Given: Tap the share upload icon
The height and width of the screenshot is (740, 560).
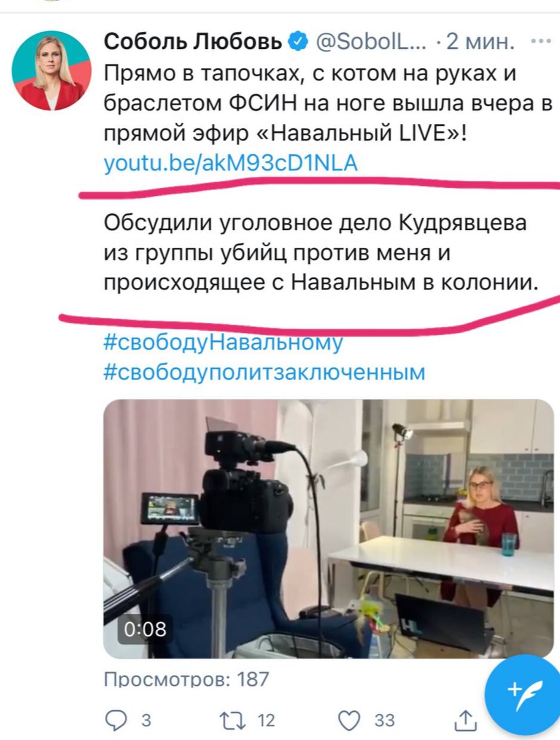Looking at the screenshot, I should pos(466,720).
